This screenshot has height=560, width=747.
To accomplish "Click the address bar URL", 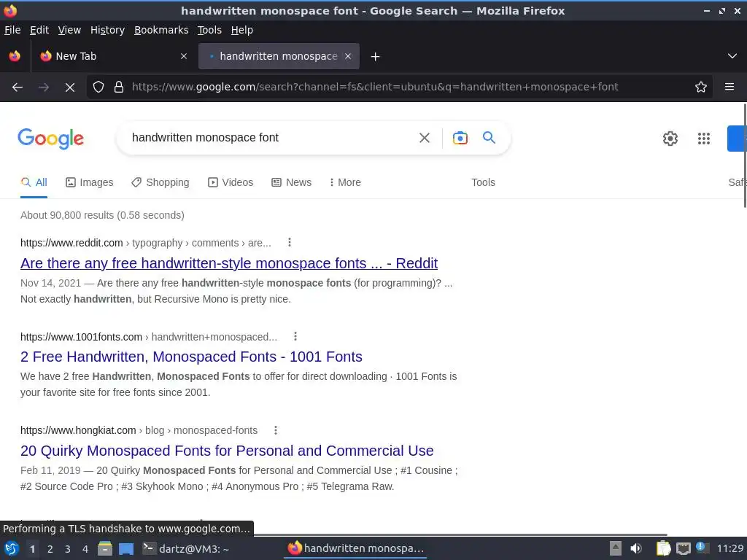I will click(375, 87).
